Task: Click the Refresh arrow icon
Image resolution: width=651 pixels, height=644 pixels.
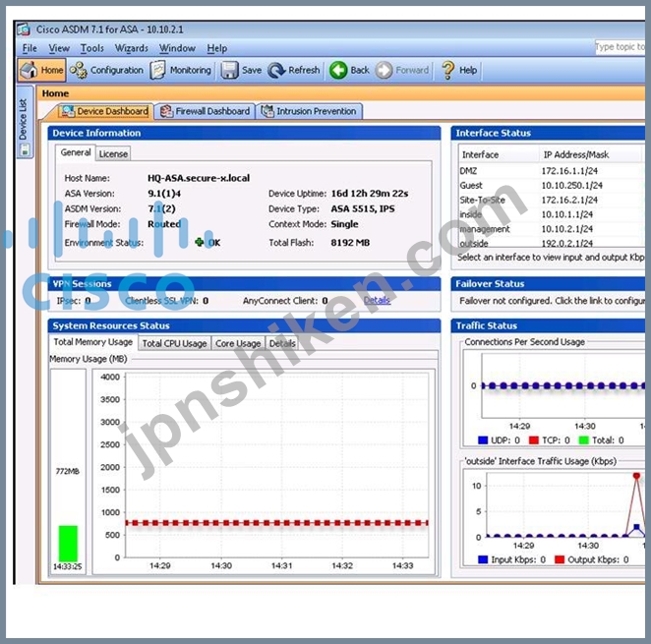Action: tap(276, 70)
